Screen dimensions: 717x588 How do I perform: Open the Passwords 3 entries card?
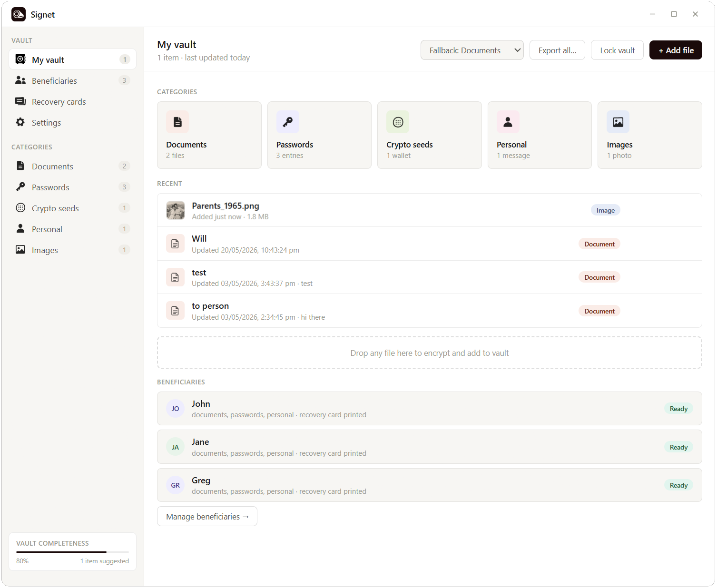(x=319, y=135)
